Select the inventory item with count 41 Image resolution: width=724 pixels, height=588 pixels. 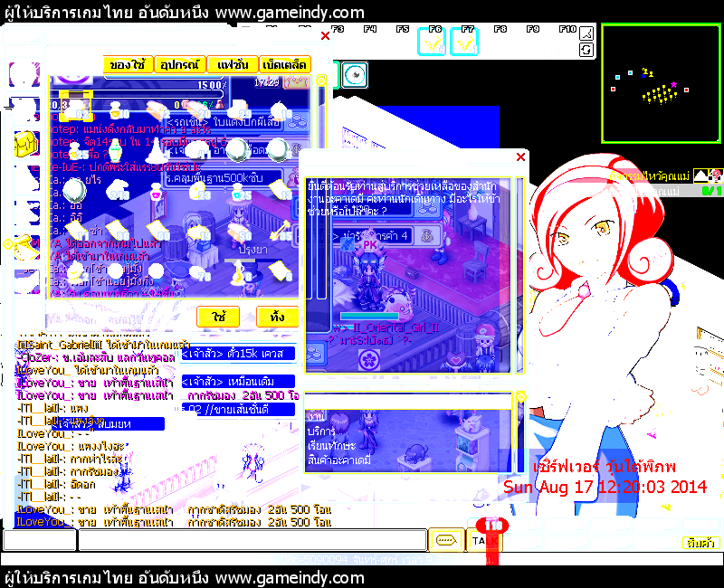click(197, 150)
